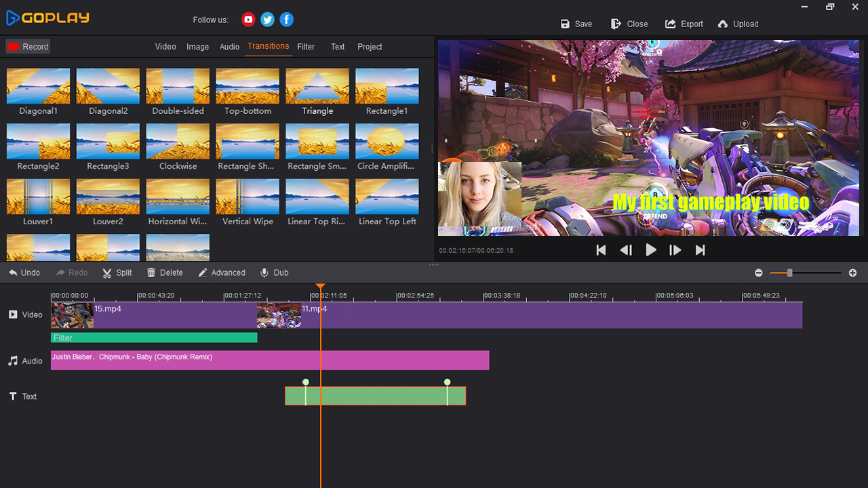The image size is (868, 488).
Task: Click the panel collapse dots above the timeline
Action: (x=433, y=264)
